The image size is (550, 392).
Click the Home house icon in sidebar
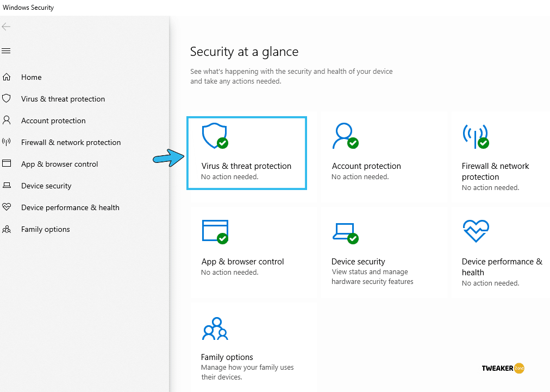pyautogui.click(x=7, y=77)
